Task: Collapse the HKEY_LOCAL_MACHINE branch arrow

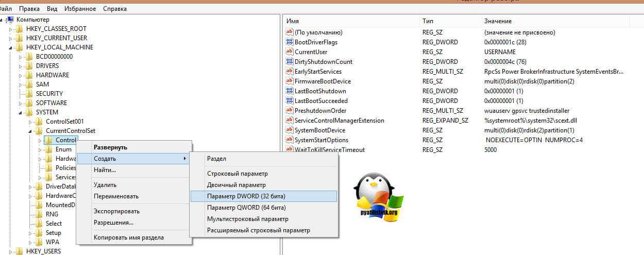Action: 11,48
